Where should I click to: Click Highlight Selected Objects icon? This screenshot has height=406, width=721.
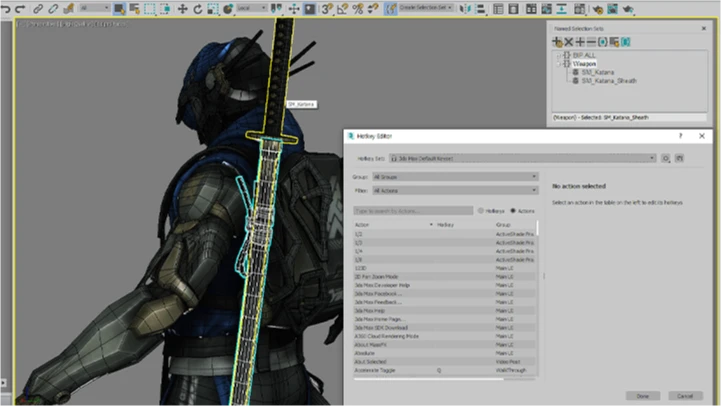tap(625, 42)
